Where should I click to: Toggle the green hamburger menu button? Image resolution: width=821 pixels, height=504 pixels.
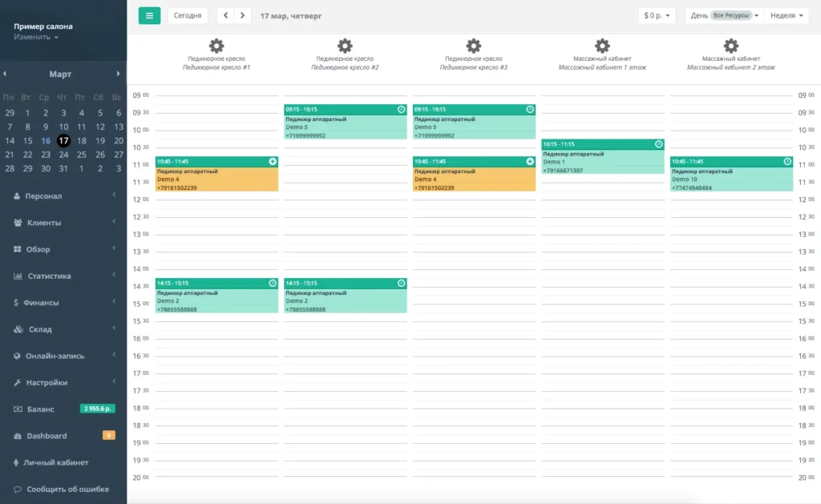point(149,16)
